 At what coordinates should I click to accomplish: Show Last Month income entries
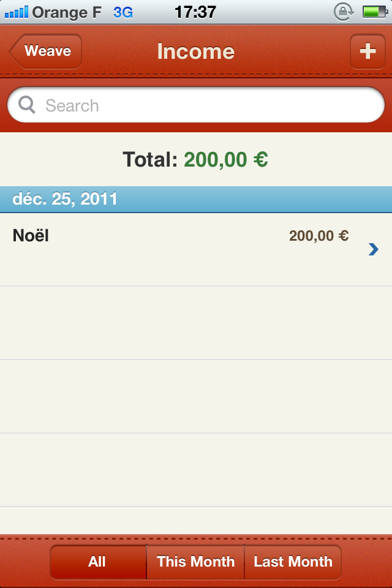[293, 562]
